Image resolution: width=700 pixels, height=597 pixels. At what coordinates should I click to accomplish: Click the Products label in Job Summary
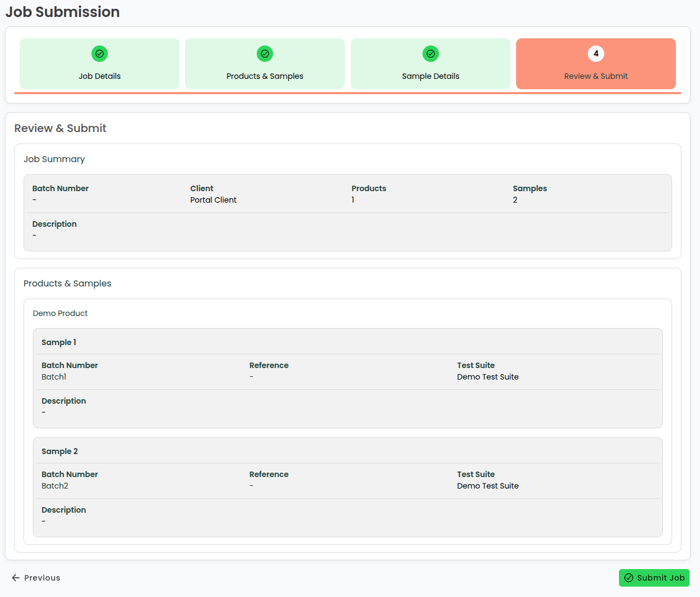tap(369, 188)
